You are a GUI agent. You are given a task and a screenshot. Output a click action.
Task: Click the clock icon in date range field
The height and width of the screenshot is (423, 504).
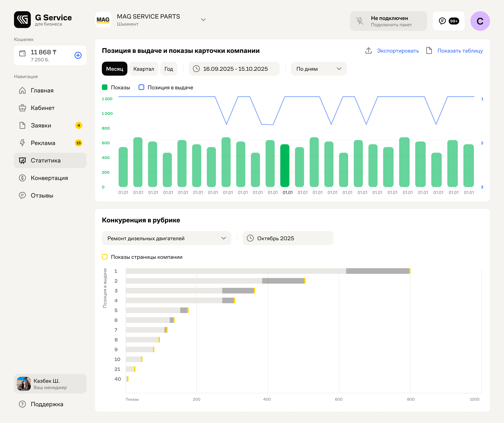[196, 69]
